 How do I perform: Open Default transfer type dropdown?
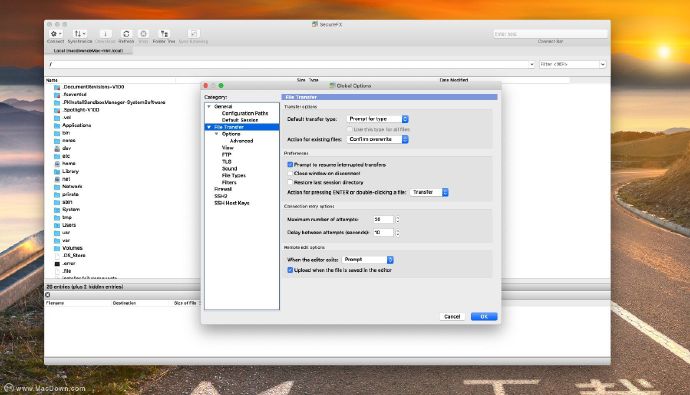pos(378,119)
